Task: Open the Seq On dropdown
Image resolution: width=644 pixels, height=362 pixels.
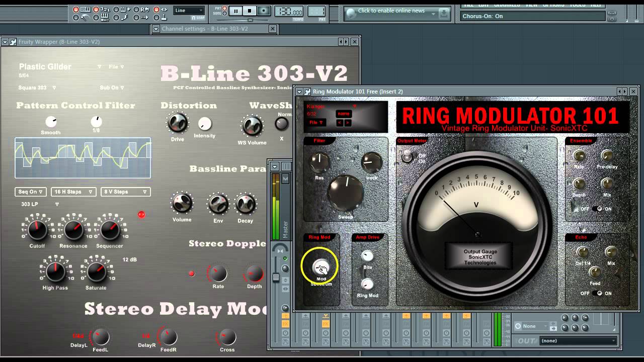Action: click(31, 192)
